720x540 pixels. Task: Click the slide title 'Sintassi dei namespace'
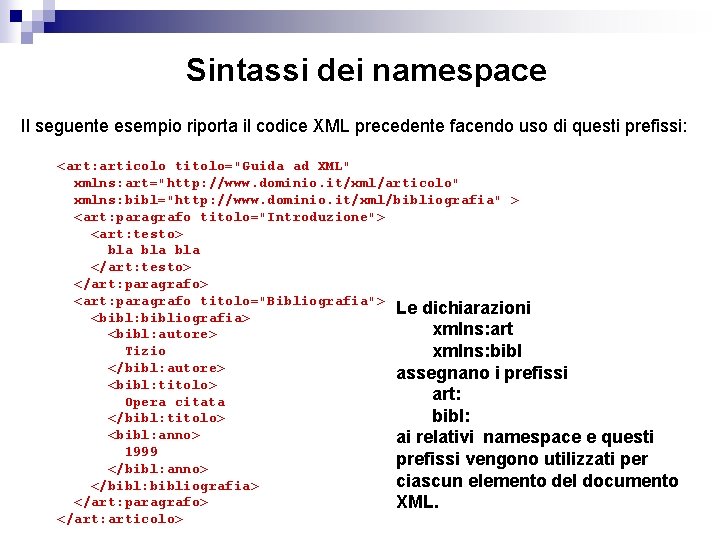(366, 70)
